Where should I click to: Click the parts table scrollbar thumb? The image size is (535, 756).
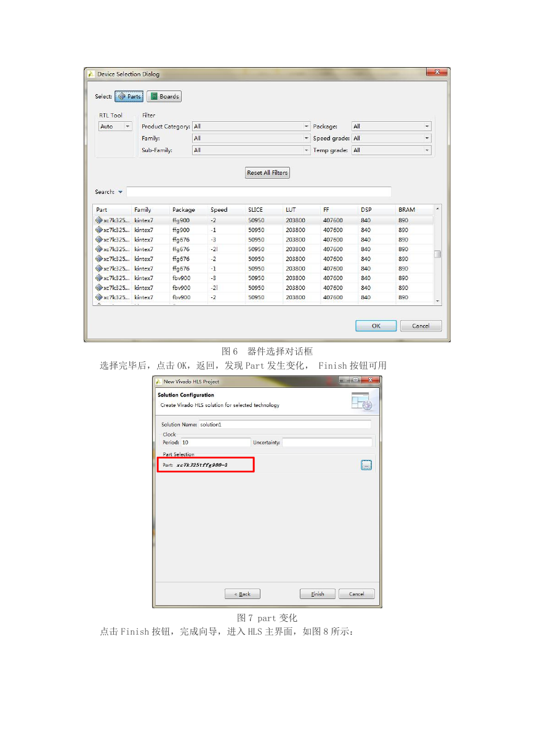(x=438, y=254)
